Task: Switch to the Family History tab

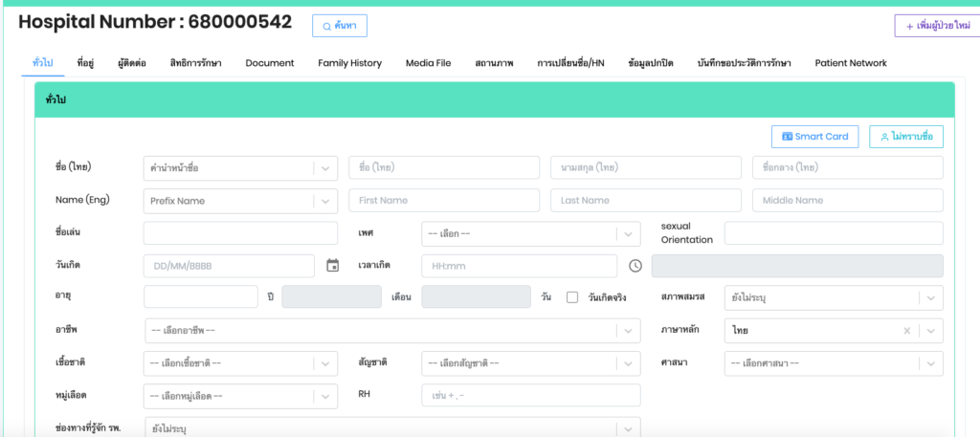Action: point(349,63)
